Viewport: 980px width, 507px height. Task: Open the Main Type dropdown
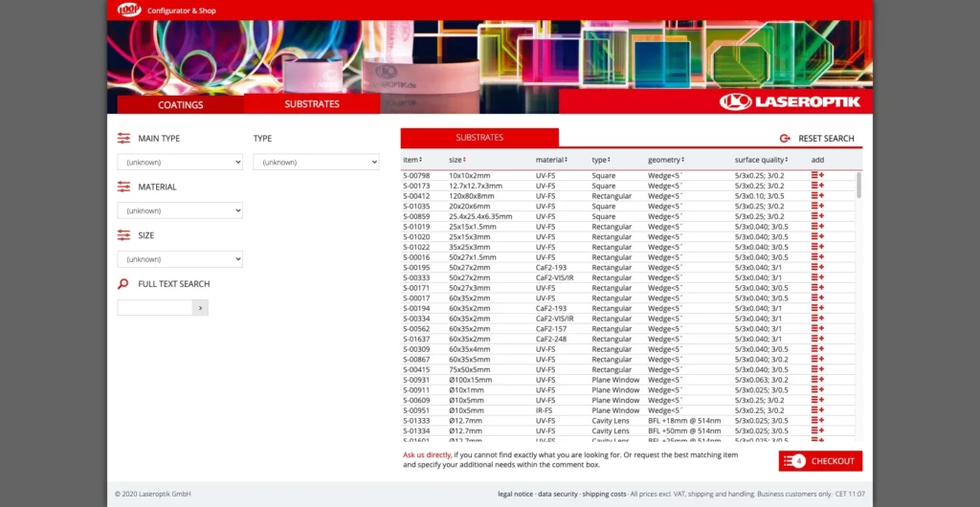[180, 163]
